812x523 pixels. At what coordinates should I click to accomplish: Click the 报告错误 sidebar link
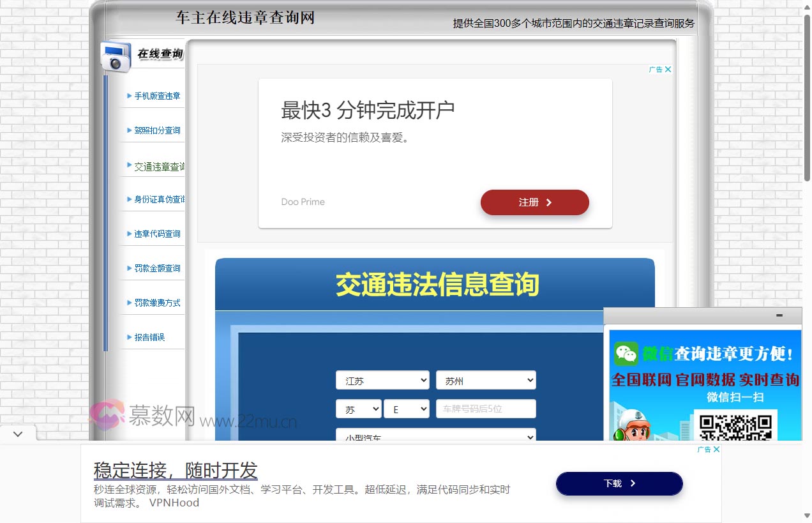(x=148, y=337)
